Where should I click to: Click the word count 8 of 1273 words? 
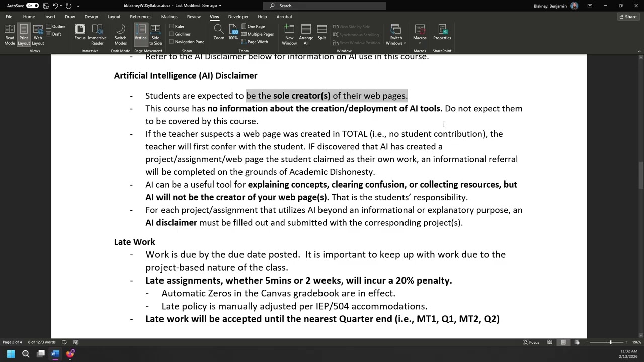(42, 342)
